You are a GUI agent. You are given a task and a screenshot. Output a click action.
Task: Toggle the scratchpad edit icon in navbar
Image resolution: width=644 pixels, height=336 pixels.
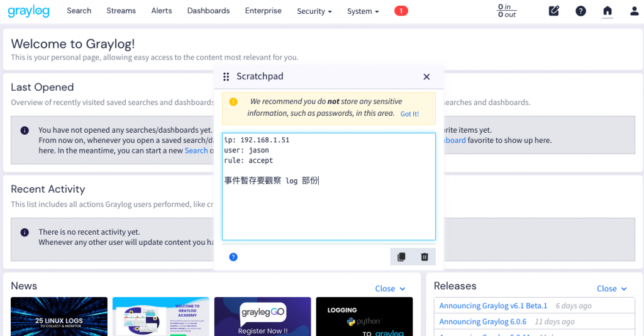tap(553, 11)
